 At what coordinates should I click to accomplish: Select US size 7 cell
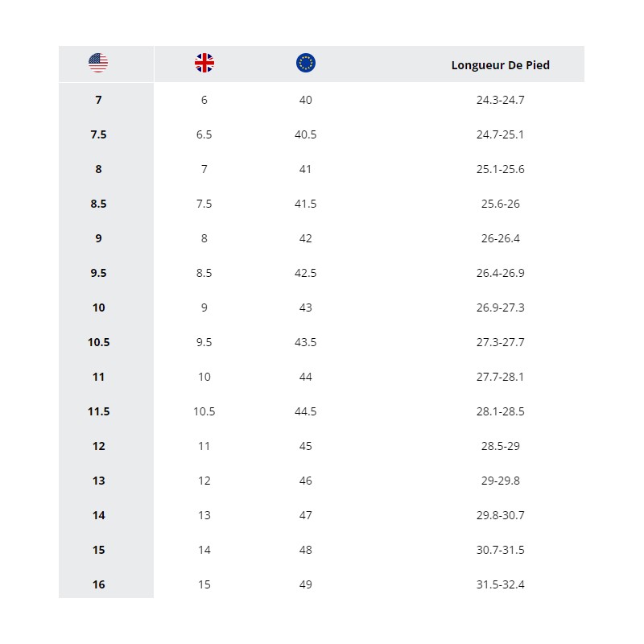coord(98,100)
